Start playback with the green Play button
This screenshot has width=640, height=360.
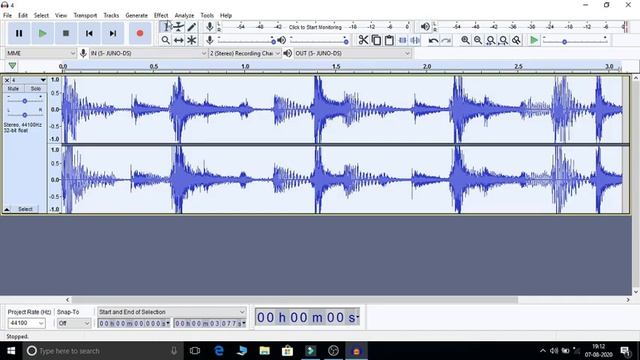[x=42, y=33]
